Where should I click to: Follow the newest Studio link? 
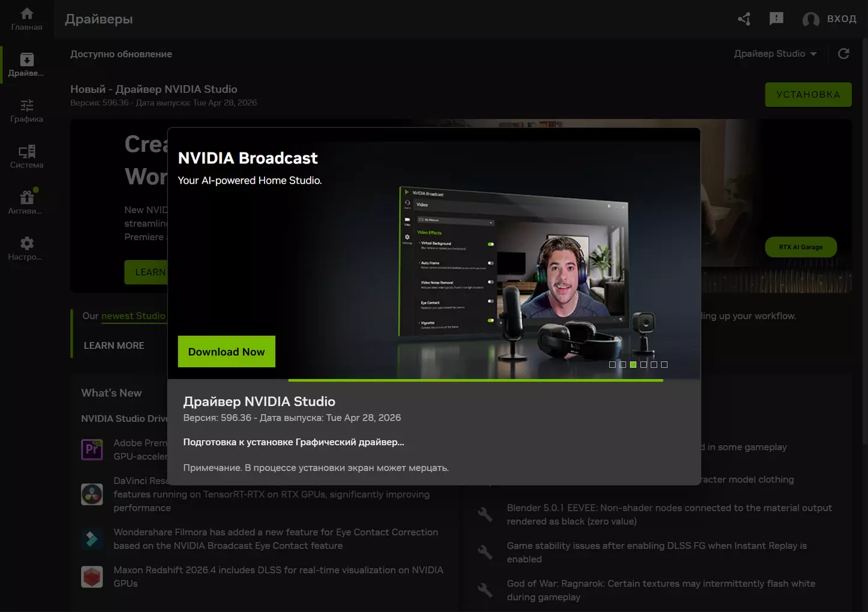pos(133,316)
